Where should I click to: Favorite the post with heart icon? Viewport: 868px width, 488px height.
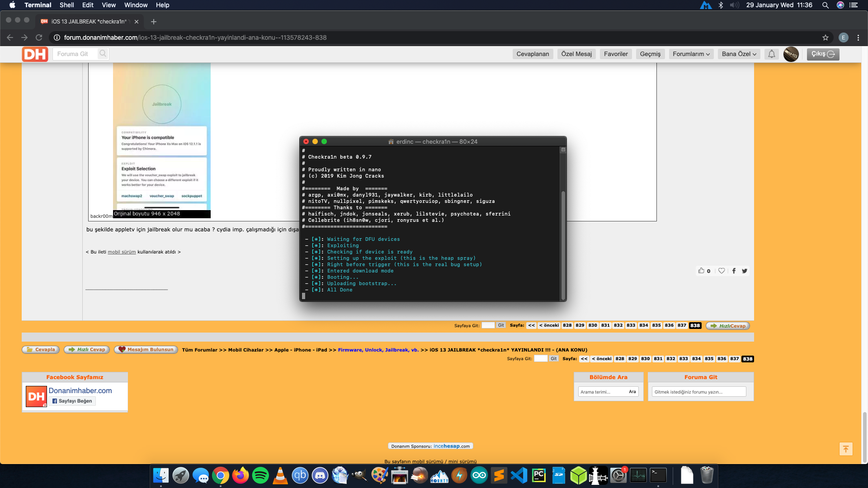722,271
